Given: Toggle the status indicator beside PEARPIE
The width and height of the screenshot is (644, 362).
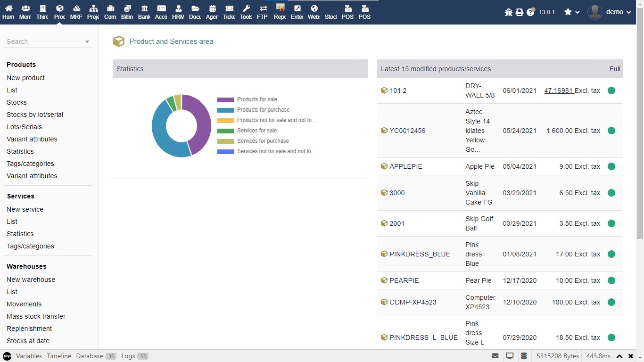Looking at the screenshot, I should (x=611, y=280).
